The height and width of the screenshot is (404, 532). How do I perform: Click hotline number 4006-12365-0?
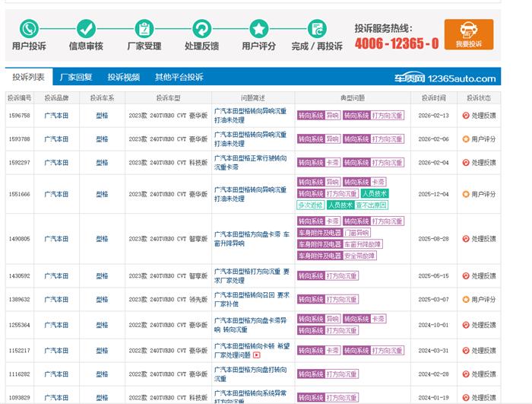pos(397,43)
